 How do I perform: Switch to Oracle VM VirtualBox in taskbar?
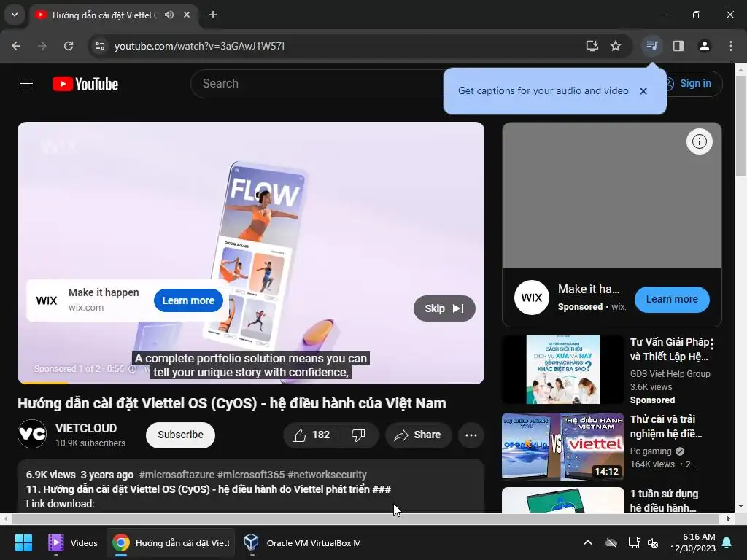click(x=303, y=542)
